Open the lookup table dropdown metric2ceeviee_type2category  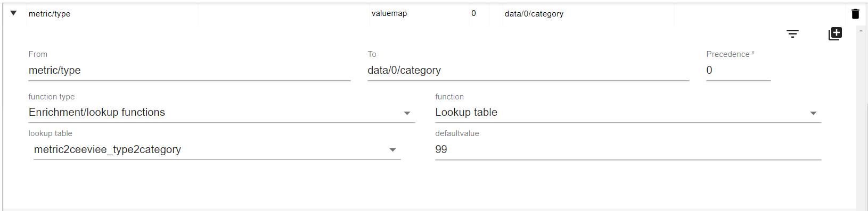tap(217, 150)
